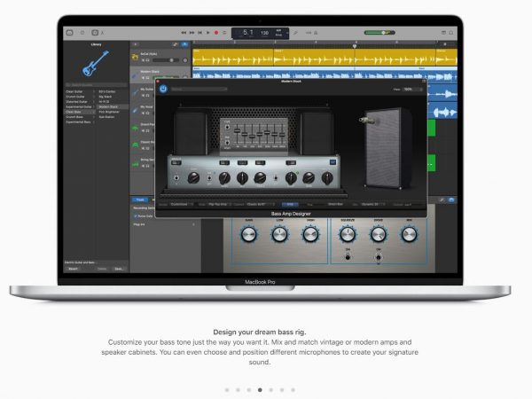Click the My Guitar track icon
Screen dimensions: 532x399
tap(135, 92)
